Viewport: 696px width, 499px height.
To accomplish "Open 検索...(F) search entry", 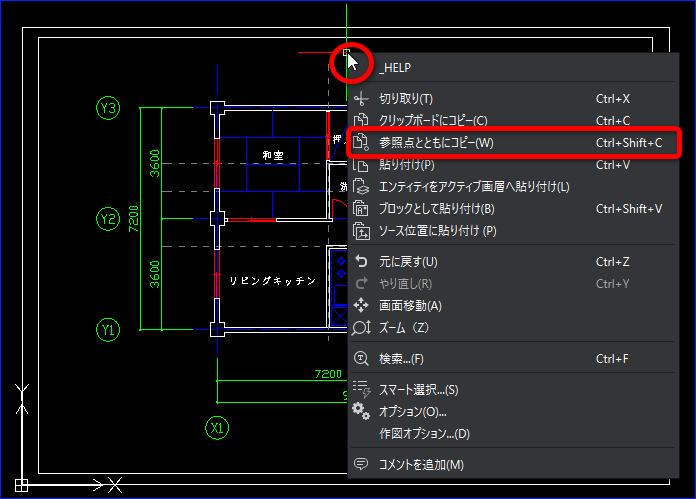I will [513, 358].
